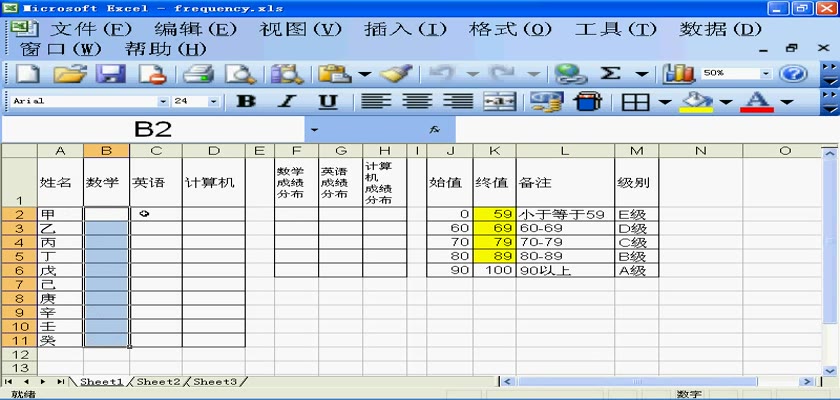Open the zoom percentage dropdown showing 50%
Viewport: 840px width, 400px height.
tap(767, 73)
